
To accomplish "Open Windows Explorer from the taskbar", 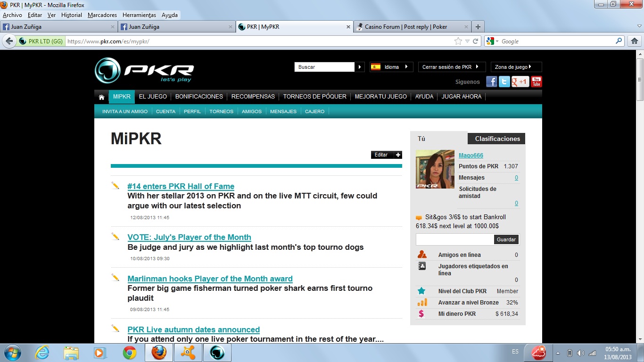I will 72,353.
